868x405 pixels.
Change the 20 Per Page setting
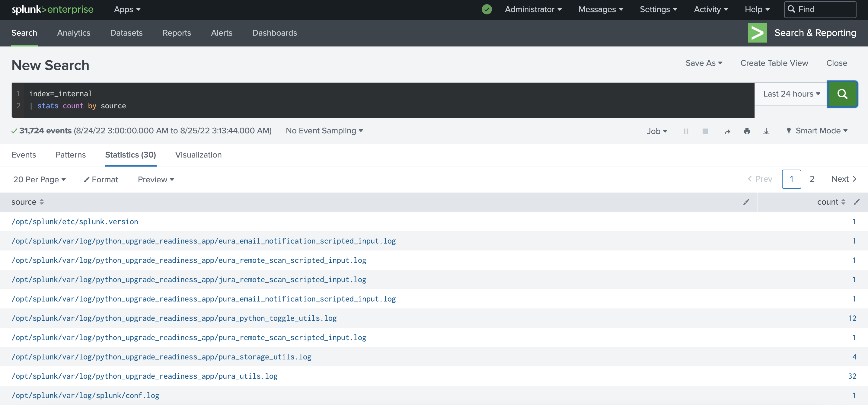40,180
